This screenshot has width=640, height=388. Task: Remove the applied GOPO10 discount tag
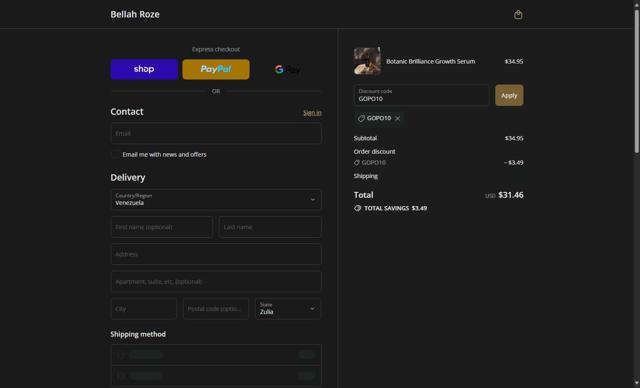click(398, 118)
